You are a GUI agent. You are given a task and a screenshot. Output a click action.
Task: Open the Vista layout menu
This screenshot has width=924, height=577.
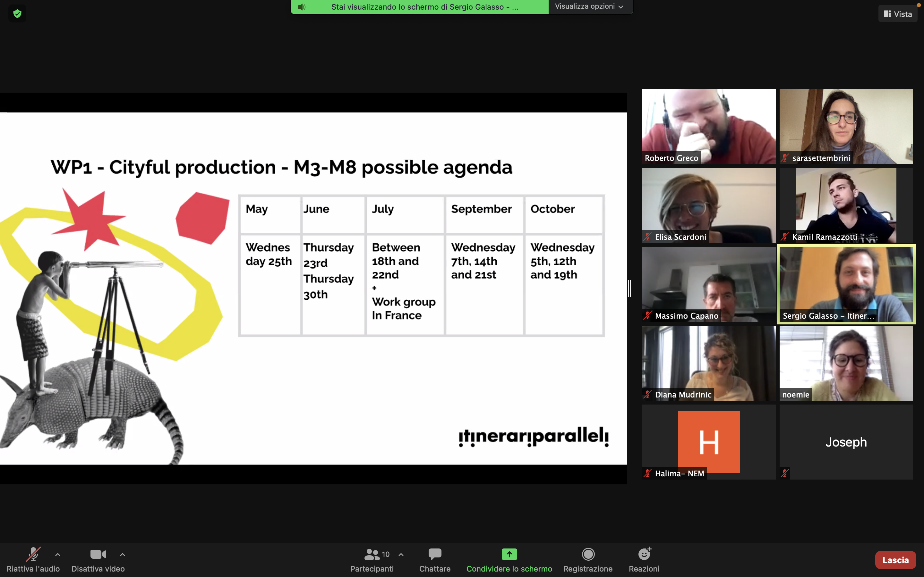coord(898,14)
